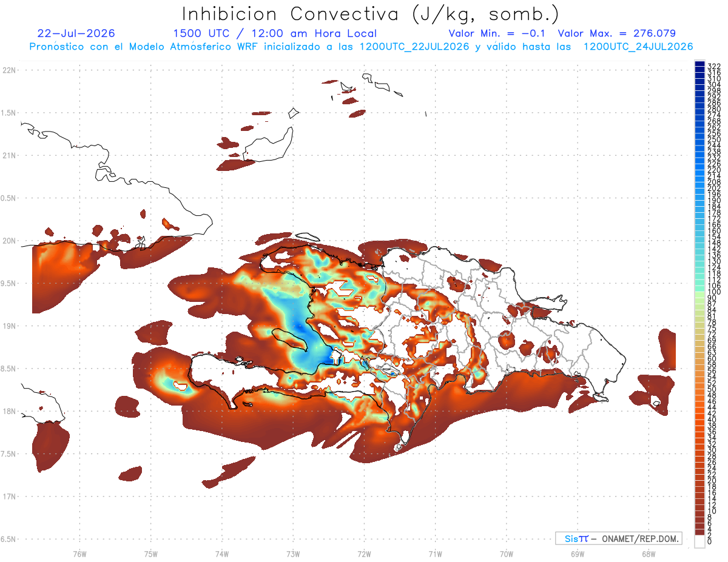The height and width of the screenshot is (562, 728).
Task: Pick the darkest navy swatch atop the color bar
Action: [x=699, y=63]
